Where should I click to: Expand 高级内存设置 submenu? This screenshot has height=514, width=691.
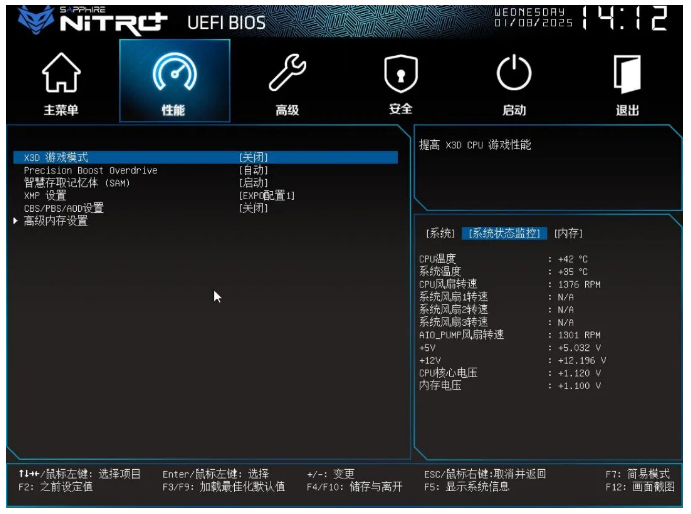point(55,221)
